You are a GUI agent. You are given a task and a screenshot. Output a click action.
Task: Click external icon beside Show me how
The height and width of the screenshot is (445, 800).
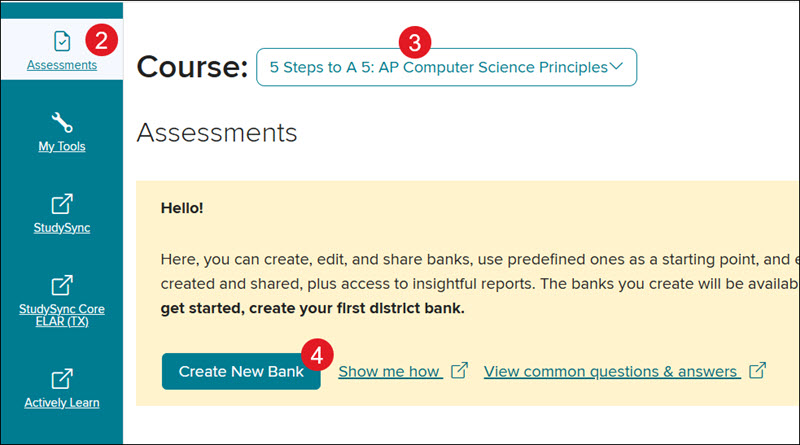click(459, 370)
